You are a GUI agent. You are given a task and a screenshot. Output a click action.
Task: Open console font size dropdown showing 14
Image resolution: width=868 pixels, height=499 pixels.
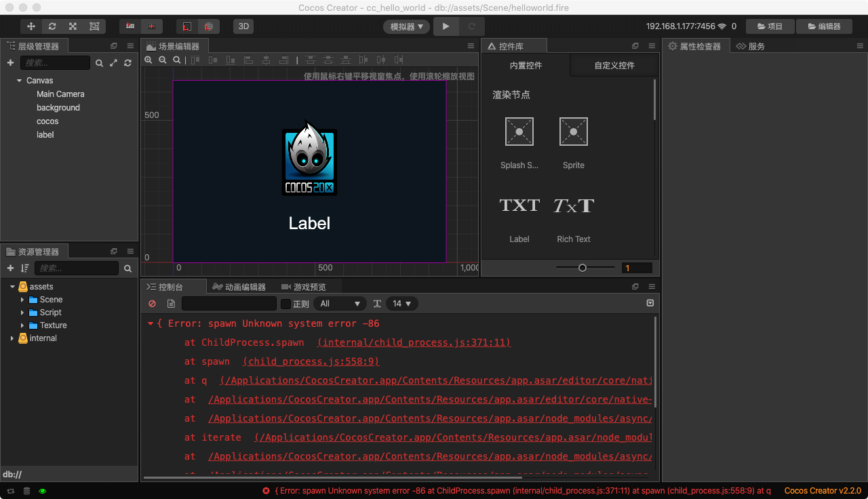[x=401, y=304]
